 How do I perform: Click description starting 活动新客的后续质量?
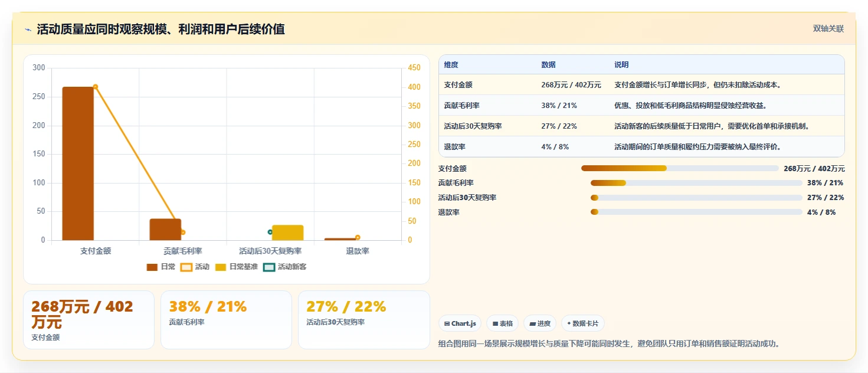(712, 126)
